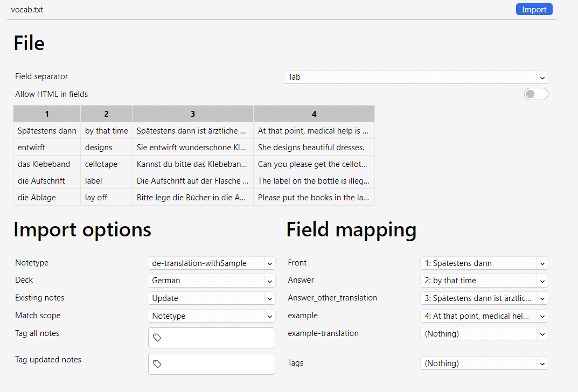Open the Deck dropdown showing German
578x392 pixels.
click(x=212, y=281)
